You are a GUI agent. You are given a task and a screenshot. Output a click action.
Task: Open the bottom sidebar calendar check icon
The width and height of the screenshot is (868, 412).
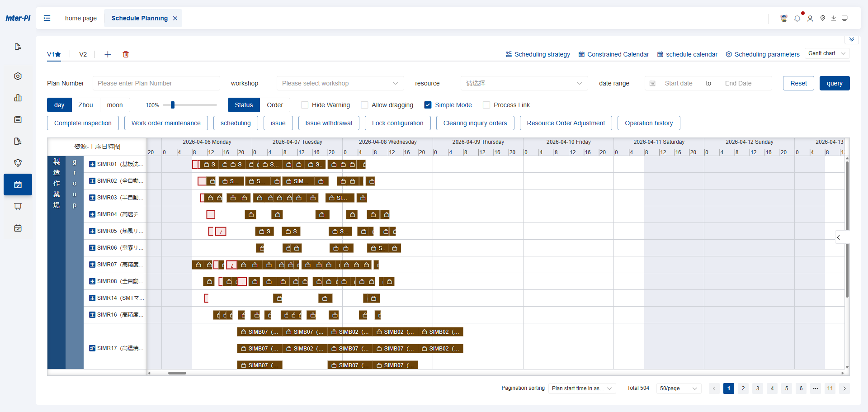point(18,228)
